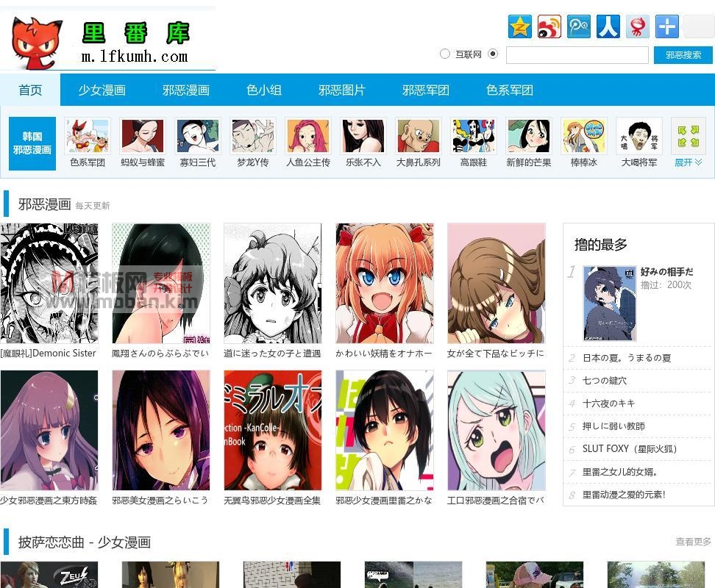Open ranking item 日本の夏。うまるの夏
This screenshot has width=715, height=588.
[x=627, y=358]
